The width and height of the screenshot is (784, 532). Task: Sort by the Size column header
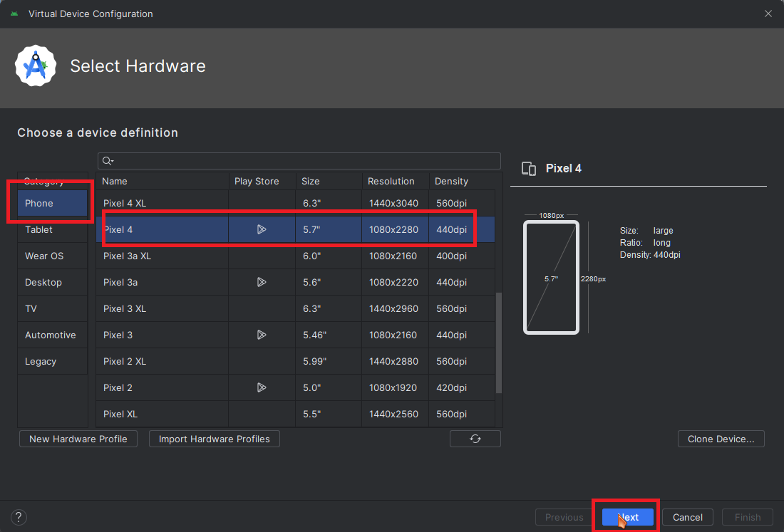(329, 182)
